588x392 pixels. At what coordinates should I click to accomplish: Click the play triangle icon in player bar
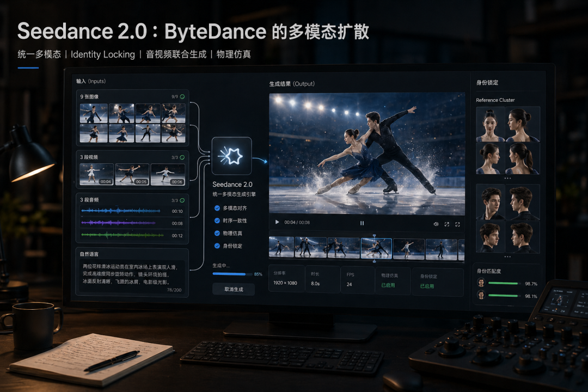pyautogui.click(x=277, y=222)
